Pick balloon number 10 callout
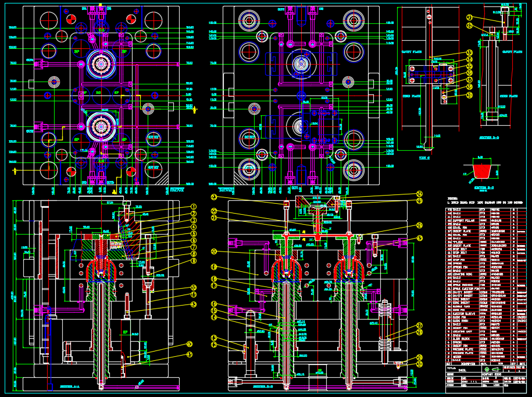Screen dimensions: 532x397 pyautogui.click(x=194, y=288)
